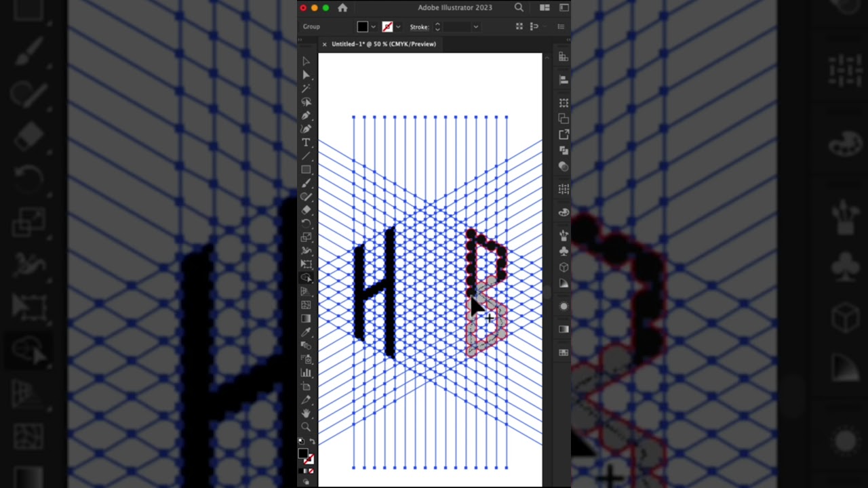
Task: Adjust the stroke weight stepper arrows
Action: (x=437, y=26)
